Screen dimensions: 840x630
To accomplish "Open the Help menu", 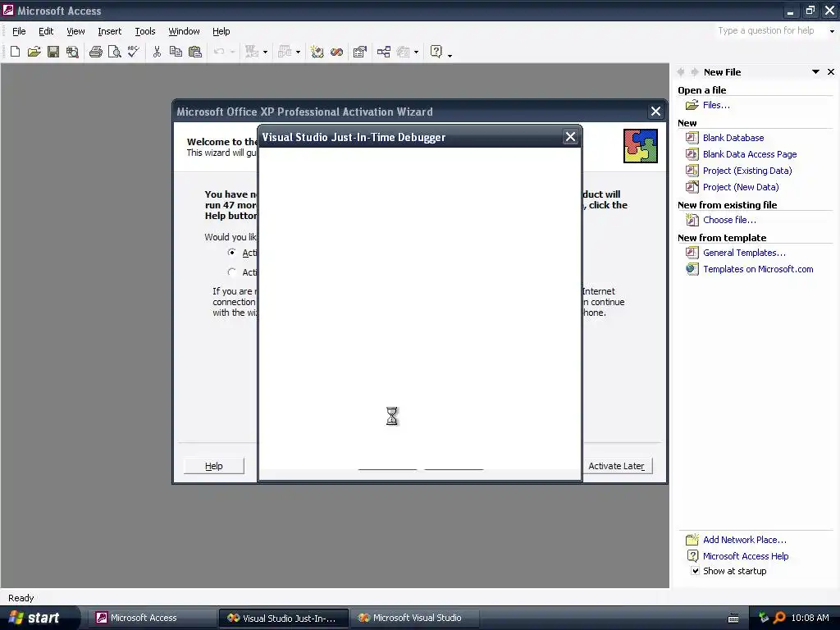I will [x=221, y=32].
